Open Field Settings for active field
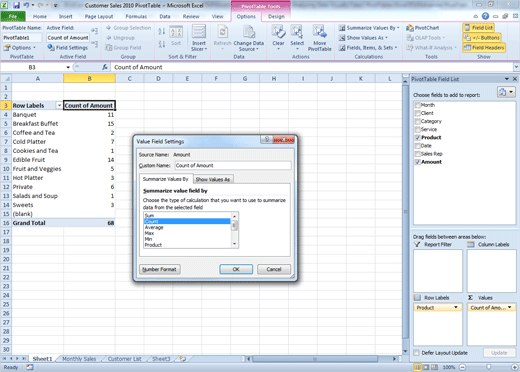This screenshot has height=372, width=520. click(x=68, y=48)
